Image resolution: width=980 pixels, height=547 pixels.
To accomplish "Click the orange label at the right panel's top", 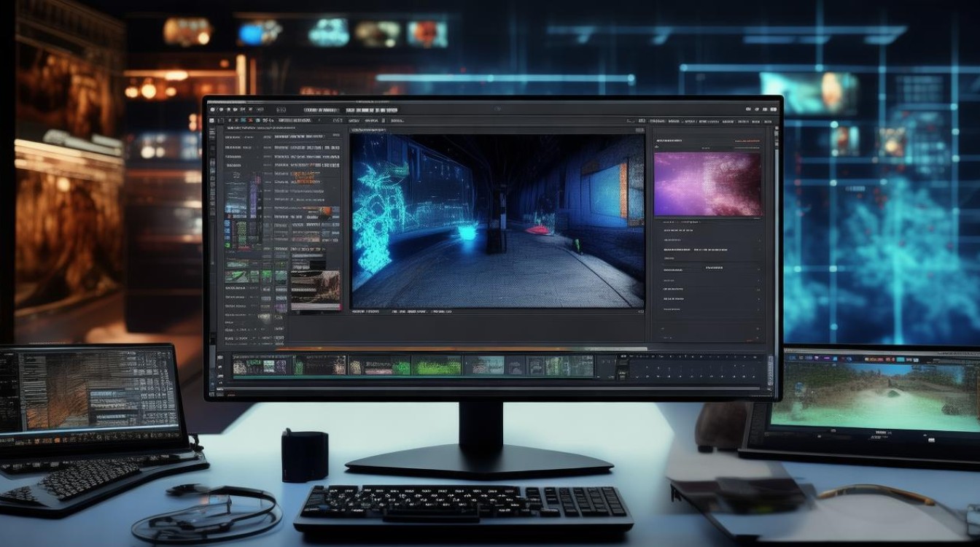I will click(747, 141).
